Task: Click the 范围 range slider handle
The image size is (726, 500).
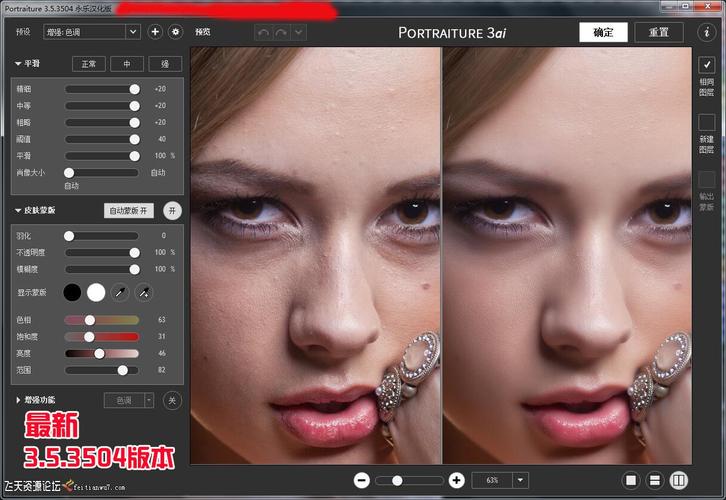Action: pos(123,370)
